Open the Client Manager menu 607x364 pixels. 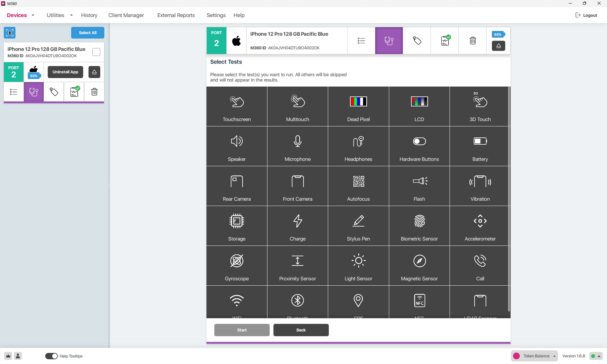point(126,15)
